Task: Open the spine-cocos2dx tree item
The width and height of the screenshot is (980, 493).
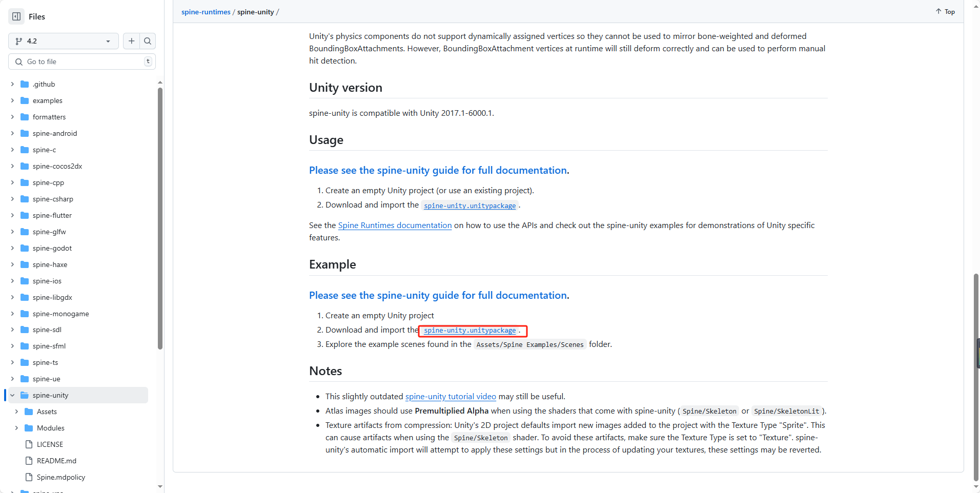Action: pyautogui.click(x=78, y=166)
